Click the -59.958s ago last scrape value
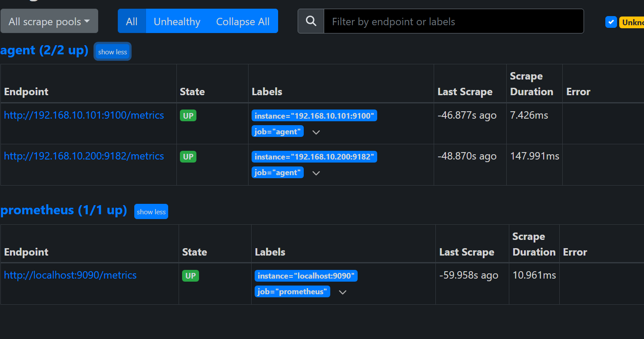The width and height of the screenshot is (644, 339). point(469,275)
